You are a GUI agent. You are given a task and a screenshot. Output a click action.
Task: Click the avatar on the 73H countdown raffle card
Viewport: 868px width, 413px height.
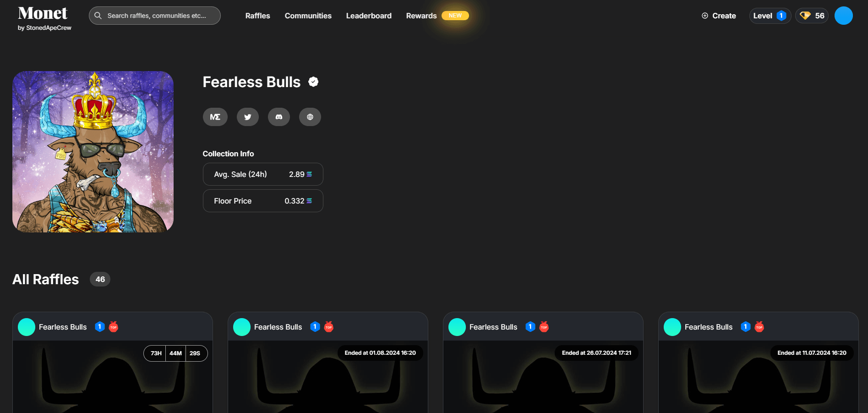click(x=27, y=327)
